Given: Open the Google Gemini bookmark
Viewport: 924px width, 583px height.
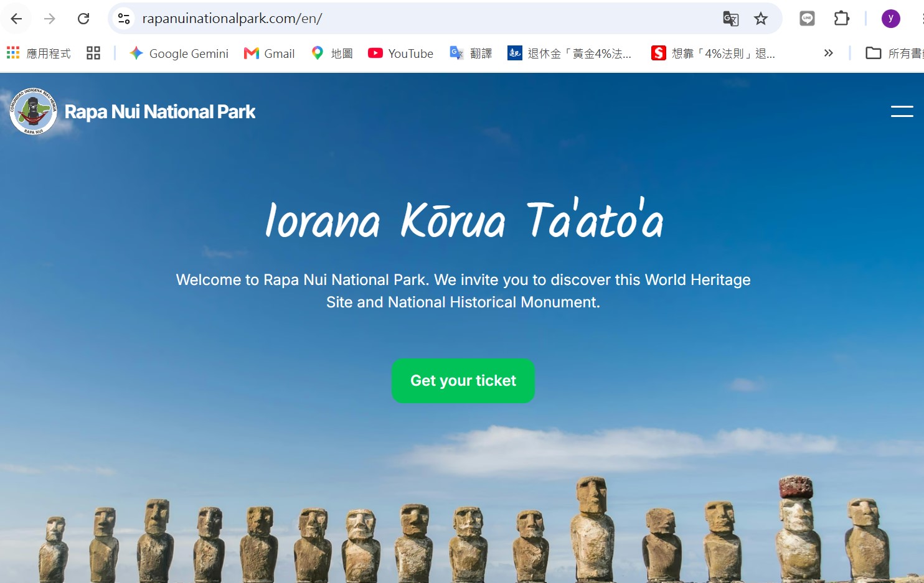Looking at the screenshot, I should tap(179, 54).
